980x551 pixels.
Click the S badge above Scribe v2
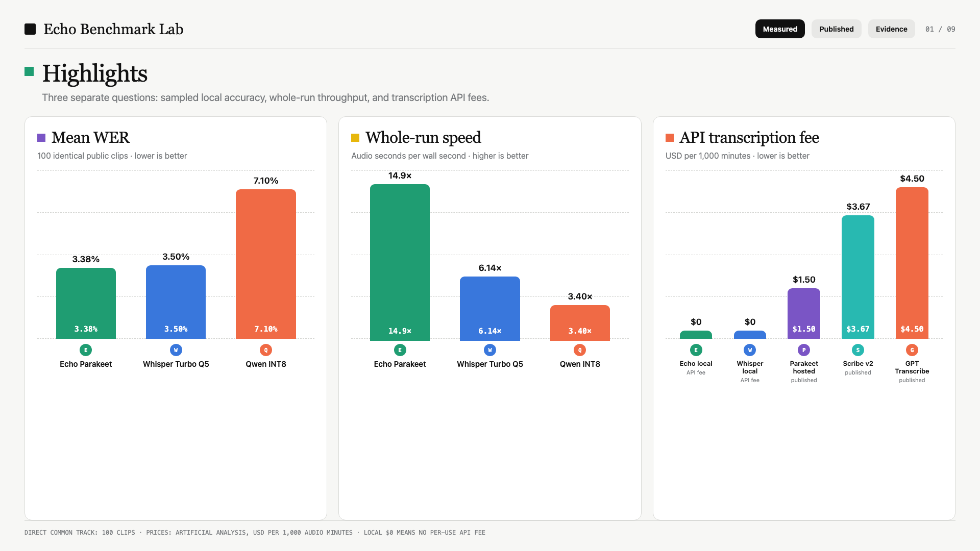pyautogui.click(x=858, y=350)
